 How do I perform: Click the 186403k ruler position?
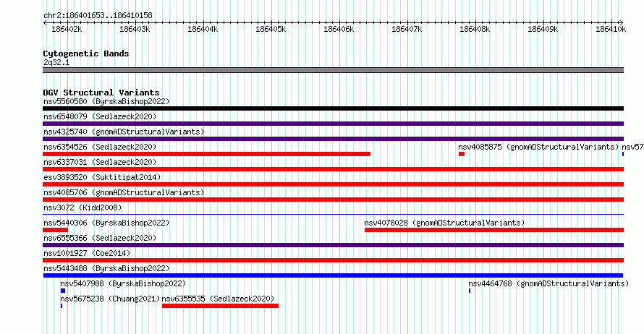pyautogui.click(x=135, y=29)
